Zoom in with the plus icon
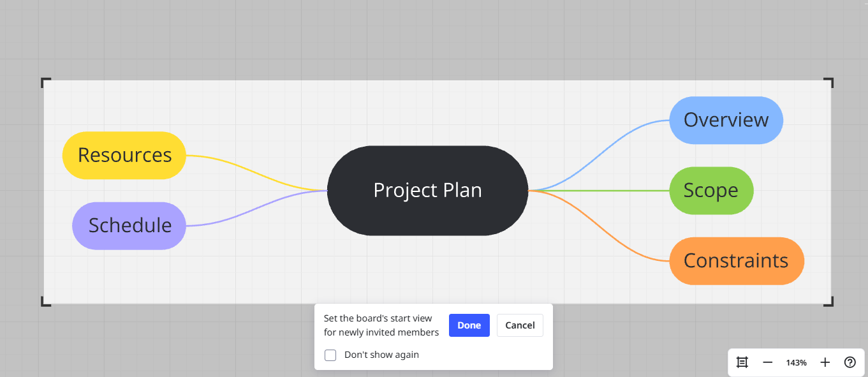868x377 pixels. pos(825,362)
